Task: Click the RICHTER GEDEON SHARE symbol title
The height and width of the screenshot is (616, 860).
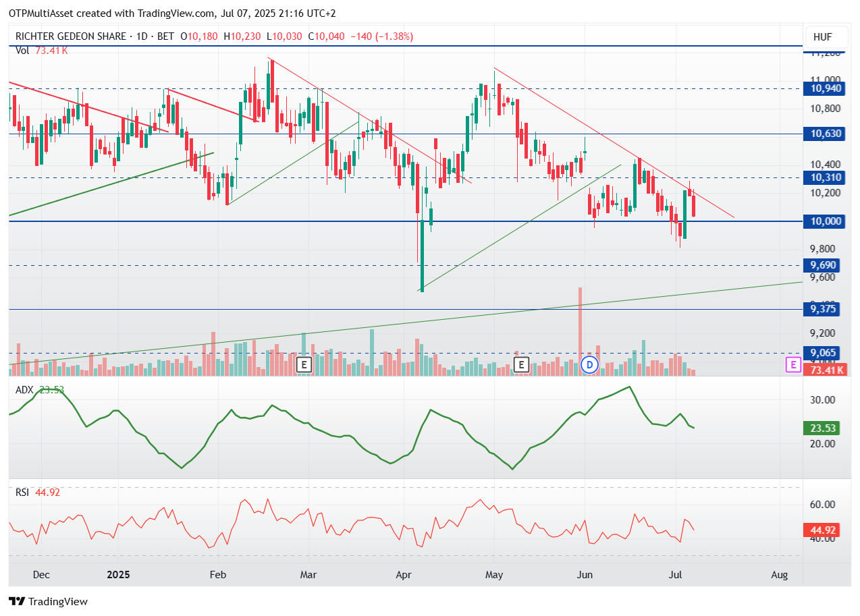Action: [70, 36]
